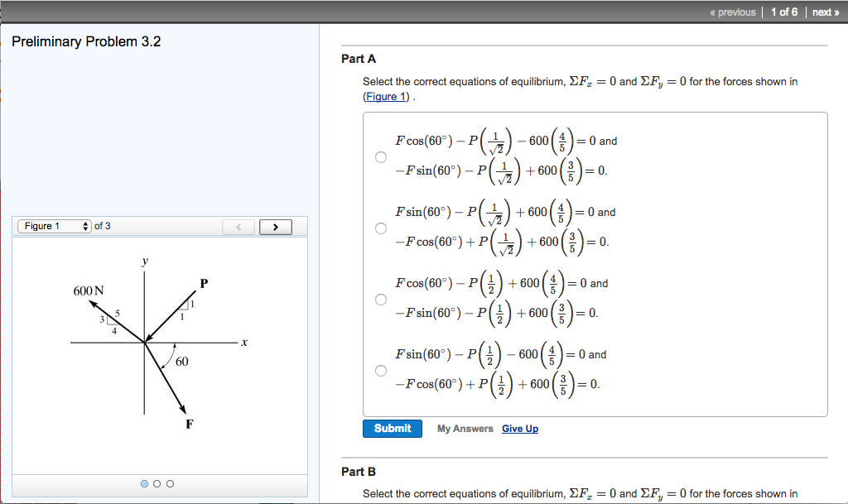Select the second answer choice radio button

(381, 228)
